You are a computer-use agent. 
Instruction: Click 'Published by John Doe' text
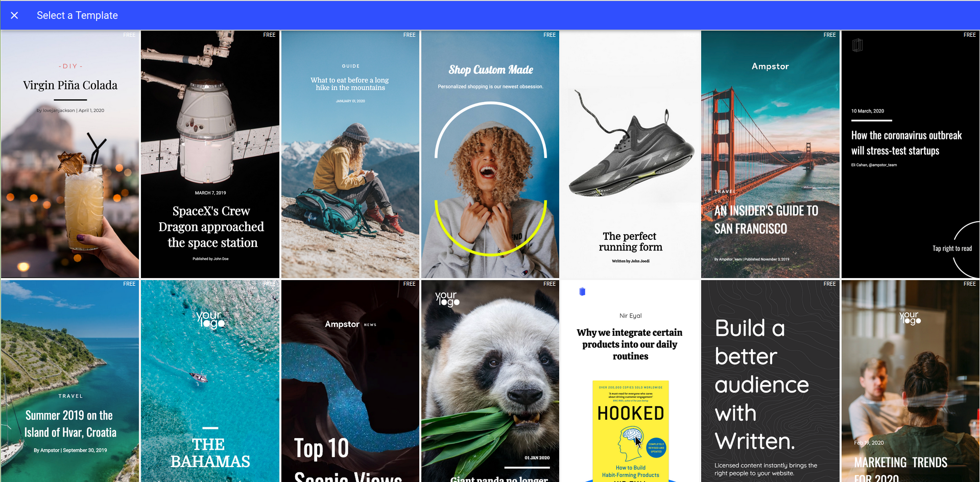click(x=210, y=259)
